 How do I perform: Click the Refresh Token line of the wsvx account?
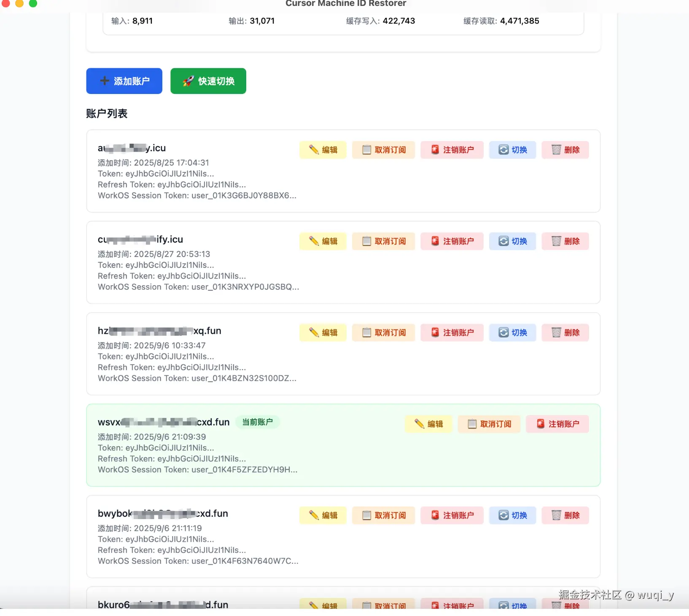(172, 459)
